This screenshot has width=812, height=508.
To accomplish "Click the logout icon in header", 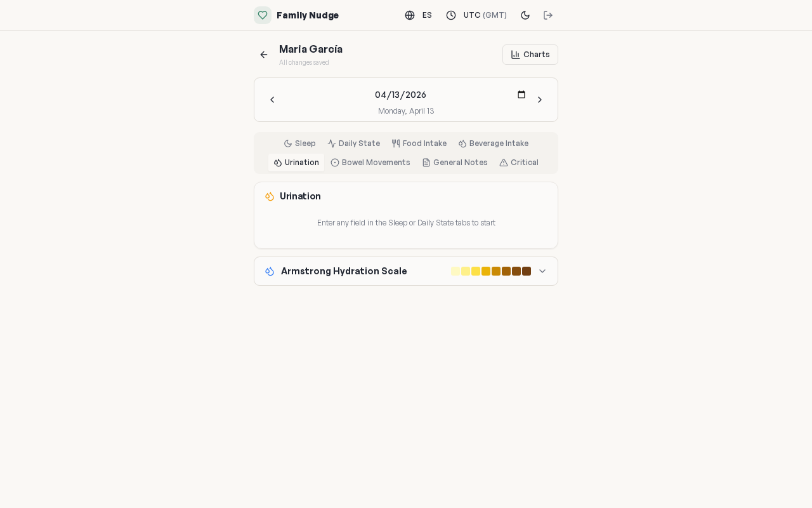I will (x=548, y=15).
